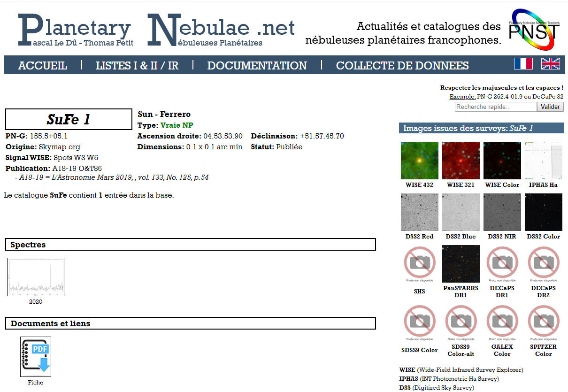The image size is (568, 392).
Task: Open the PDF Fiche download icon
Action: pyautogui.click(x=36, y=357)
